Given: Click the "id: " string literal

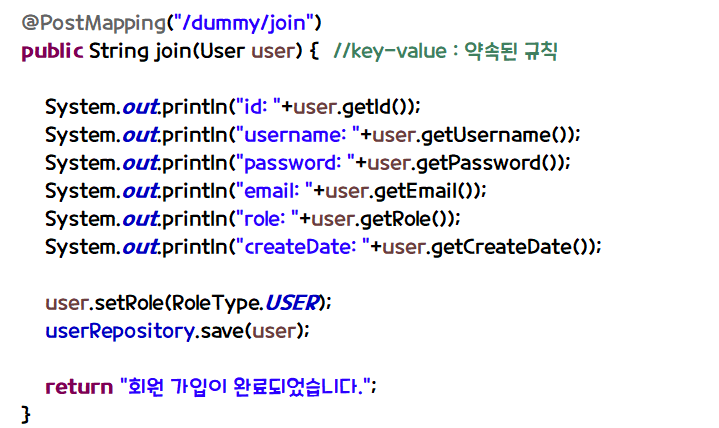Looking at the screenshot, I should click(258, 107).
